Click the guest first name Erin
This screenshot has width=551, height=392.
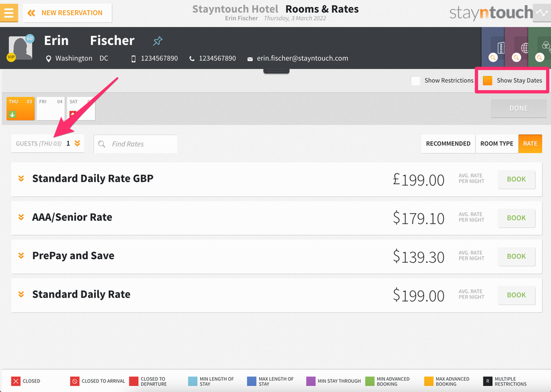pyautogui.click(x=56, y=41)
